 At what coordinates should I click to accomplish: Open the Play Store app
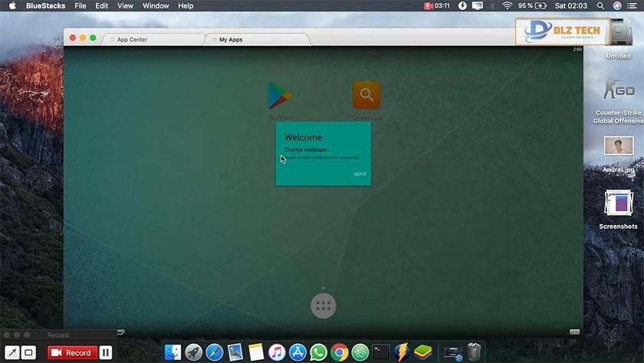pyautogui.click(x=279, y=96)
